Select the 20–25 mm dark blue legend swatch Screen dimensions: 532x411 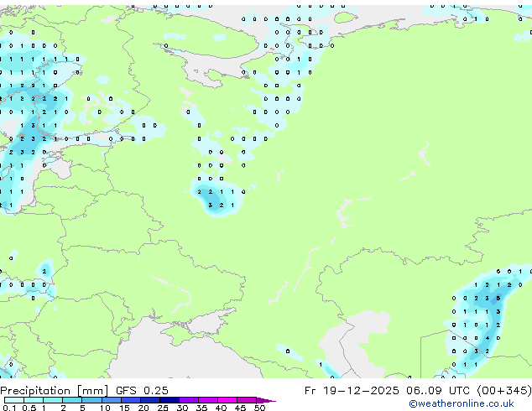pyautogui.click(x=150, y=400)
